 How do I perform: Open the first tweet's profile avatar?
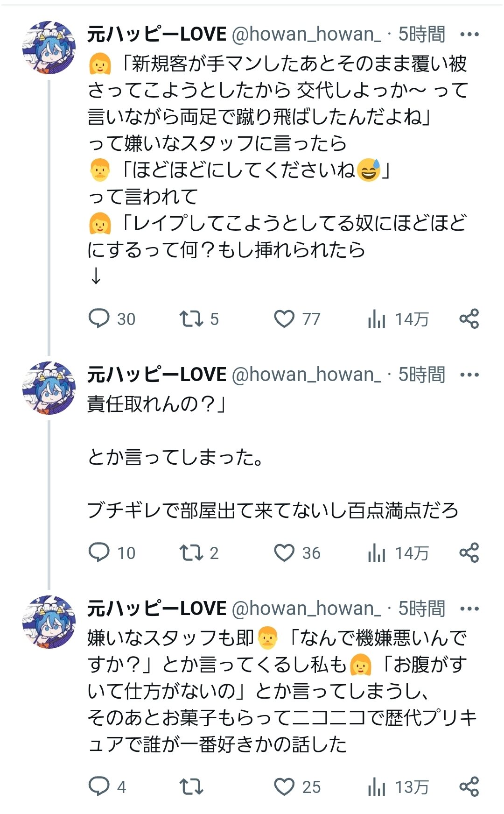coord(49,48)
